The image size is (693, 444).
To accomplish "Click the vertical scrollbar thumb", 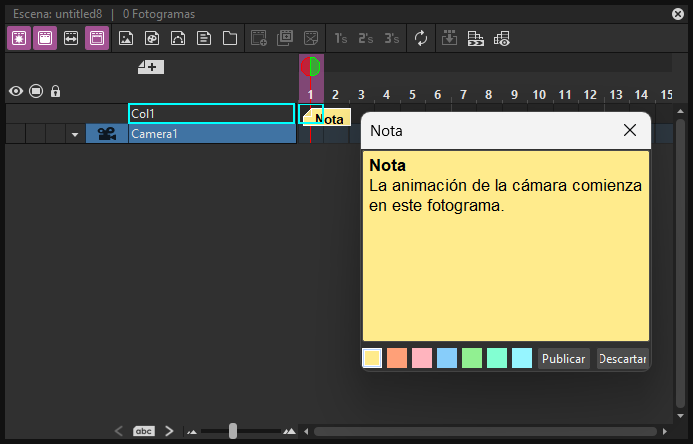I will (x=680, y=263).
